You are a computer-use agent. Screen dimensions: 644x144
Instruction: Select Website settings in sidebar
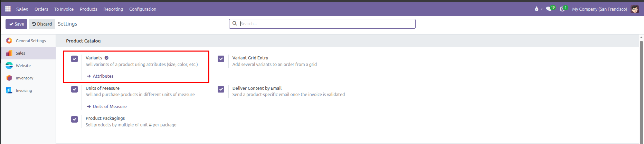pos(28,66)
